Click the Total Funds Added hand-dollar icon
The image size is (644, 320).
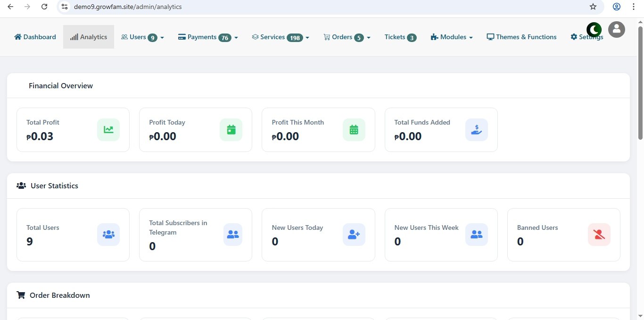coord(477,130)
